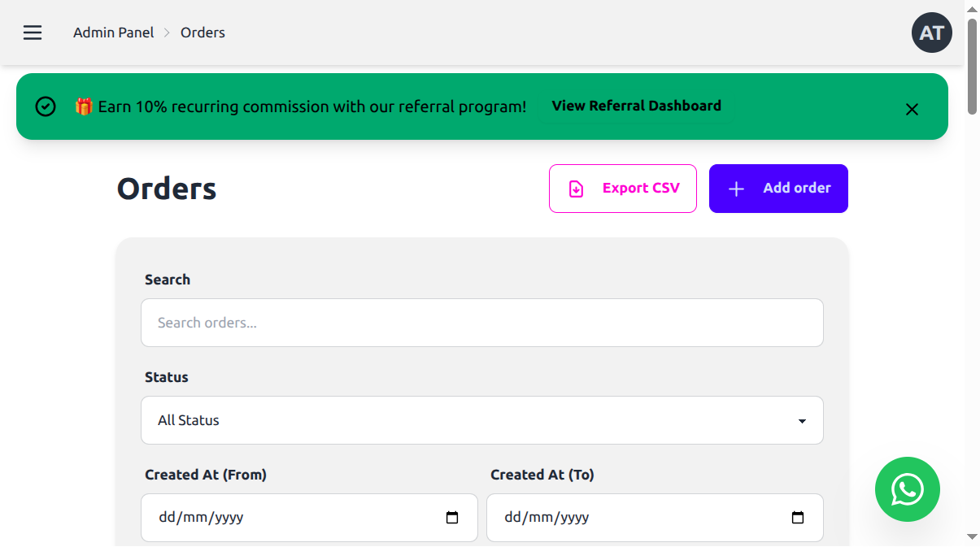Click the Created At (To) date text
980x547 pixels.
[x=547, y=518]
